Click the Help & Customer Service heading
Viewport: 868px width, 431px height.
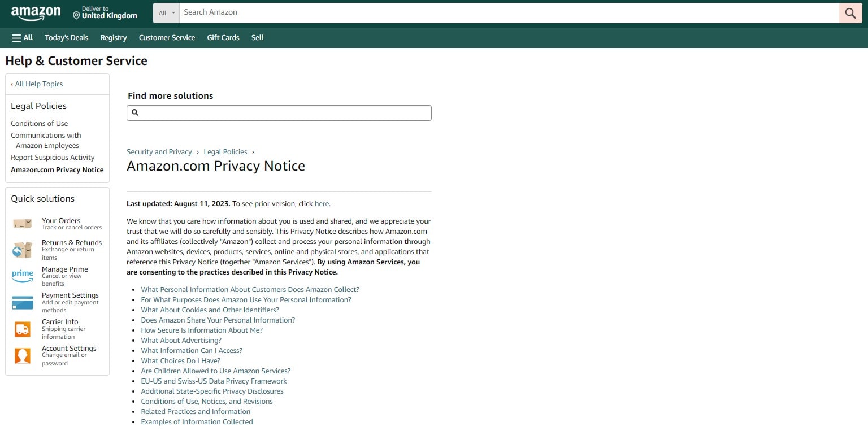coord(76,61)
